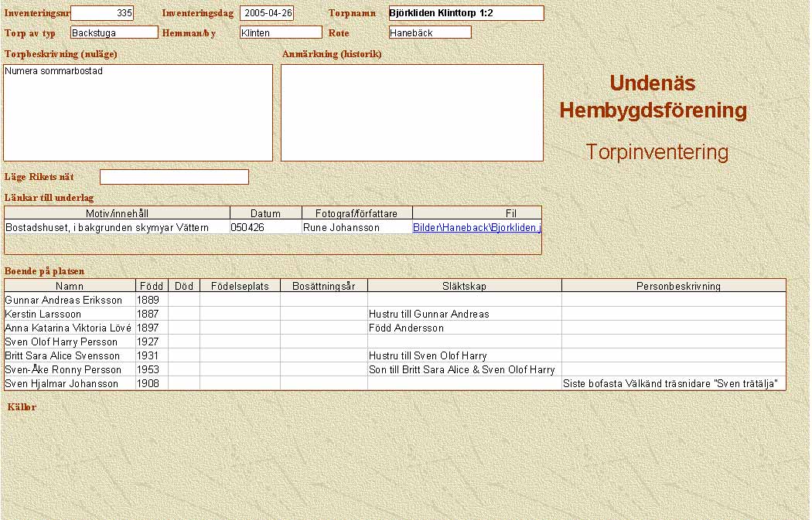The image size is (812, 520).
Task: Click the Torp av typ field Backstuga
Action: coord(114,32)
